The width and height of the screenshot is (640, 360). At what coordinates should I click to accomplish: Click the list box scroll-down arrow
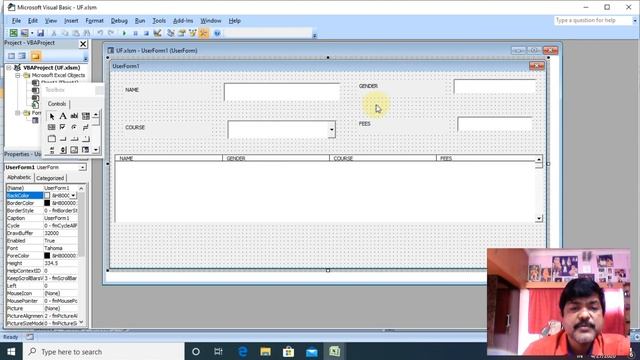pos(539,218)
